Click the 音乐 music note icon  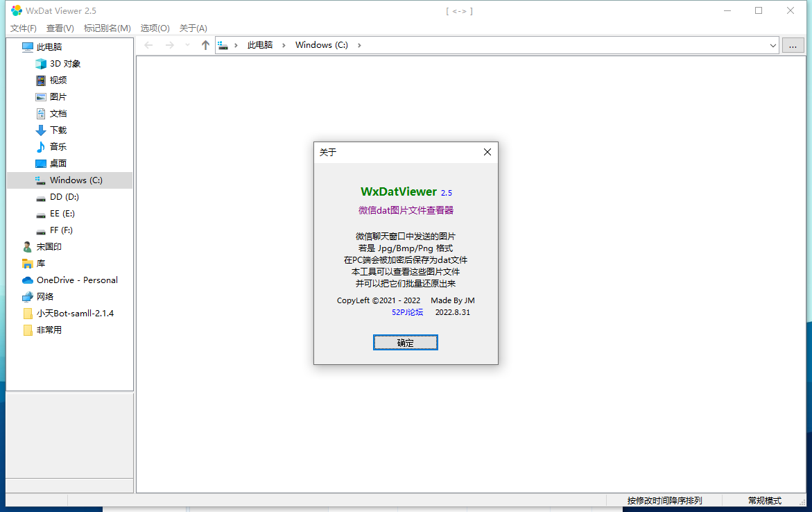point(41,146)
